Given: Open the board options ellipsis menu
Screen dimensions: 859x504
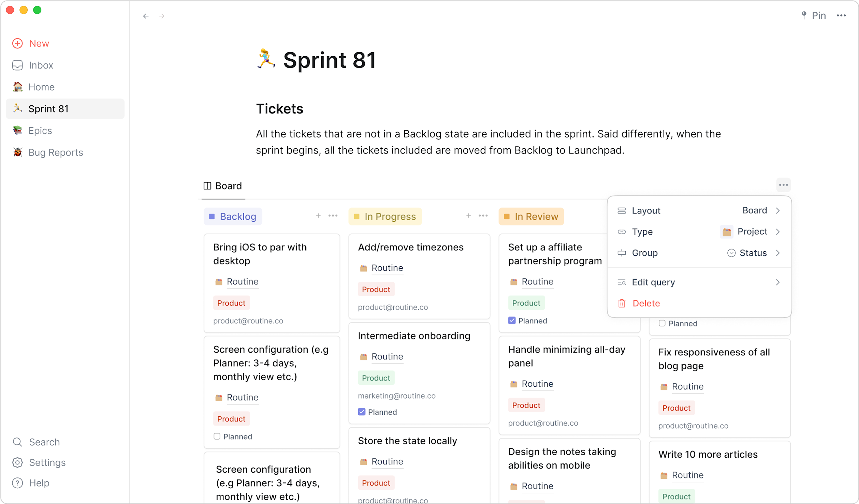Looking at the screenshot, I should pos(783,185).
